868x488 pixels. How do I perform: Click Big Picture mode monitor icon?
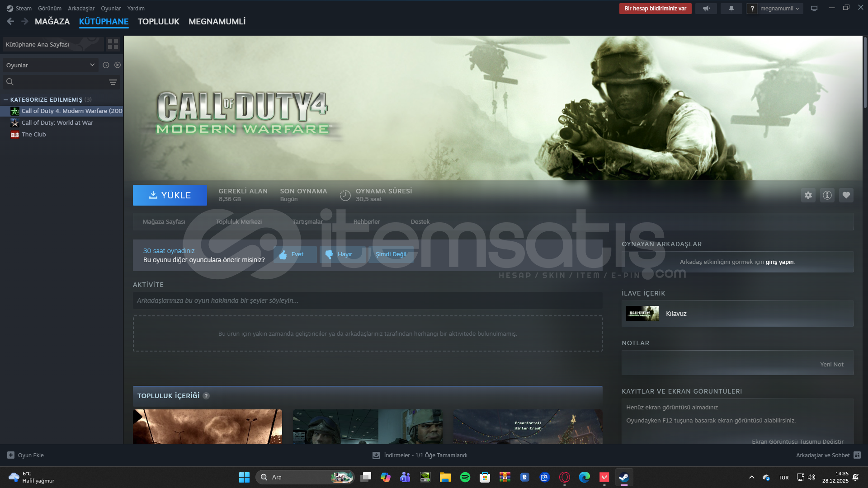[x=814, y=9]
